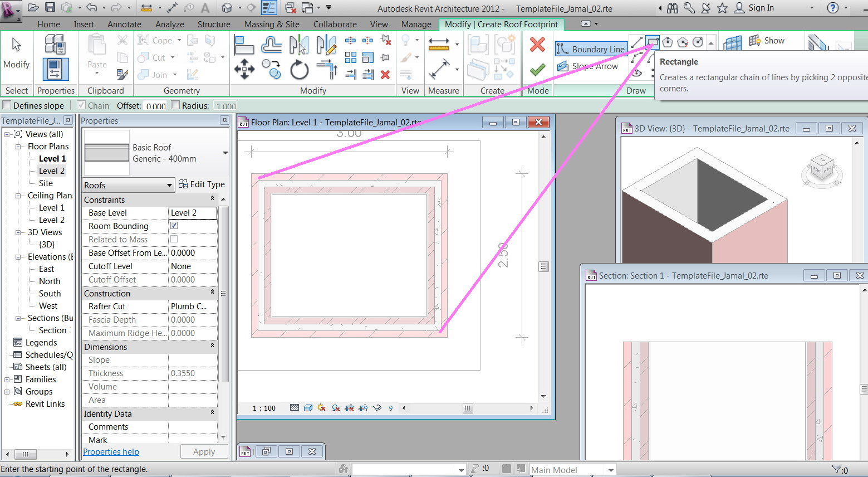
Task: Open the Help question mark icon
Action: [833, 8]
